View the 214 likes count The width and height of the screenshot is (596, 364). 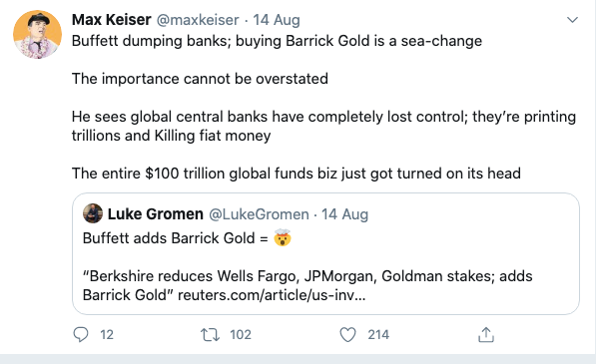tap(378, 334)
